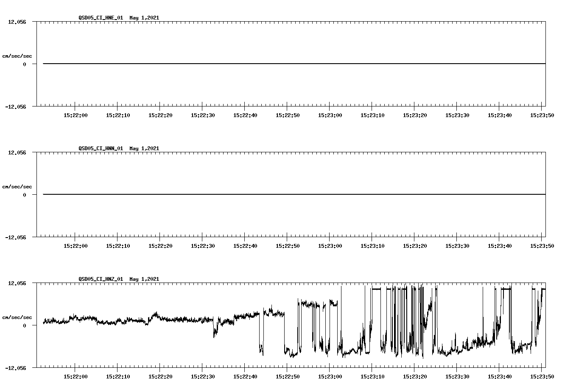The image size is (576, 392).
Task: Click the cm/sec/sec label of the HNZ trace
Action: (x=17, y=317)
